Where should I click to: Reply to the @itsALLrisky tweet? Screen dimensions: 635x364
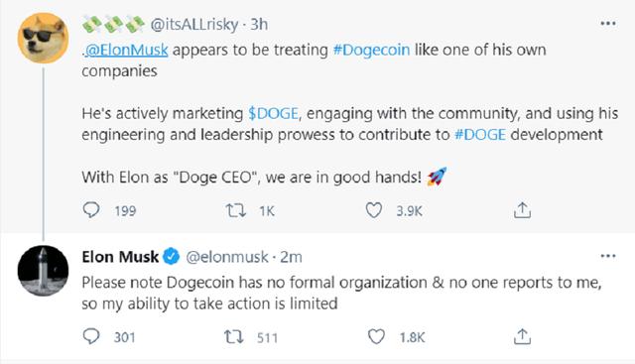click(x=91, y=210)
